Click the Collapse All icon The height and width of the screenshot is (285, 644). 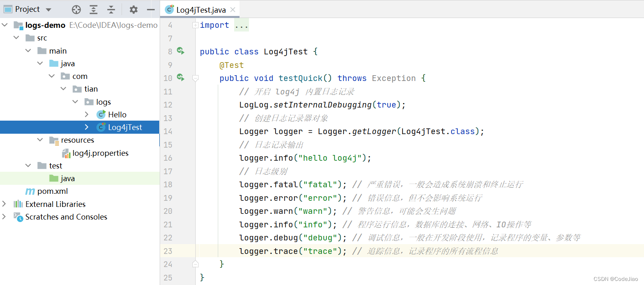[x=111, y=9]
